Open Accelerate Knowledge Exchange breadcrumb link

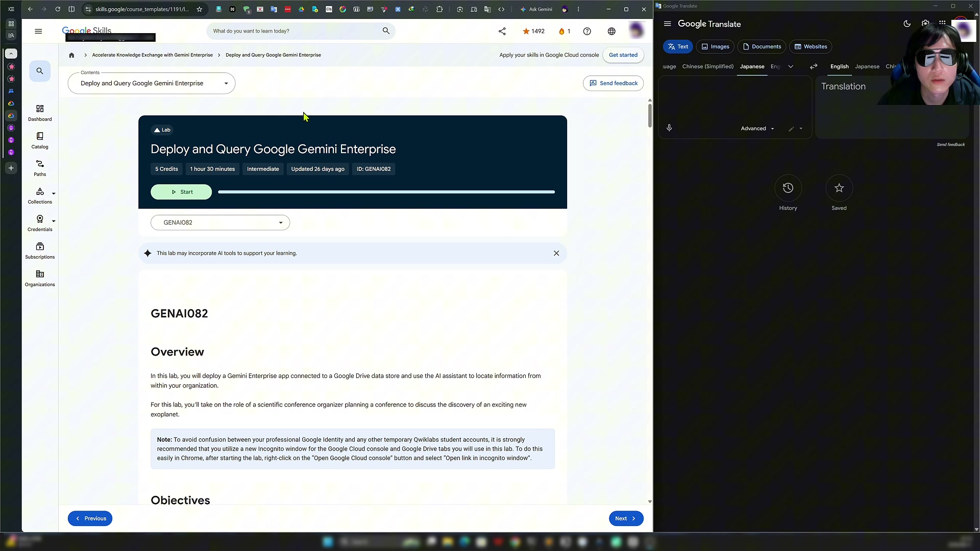point(152,55)
